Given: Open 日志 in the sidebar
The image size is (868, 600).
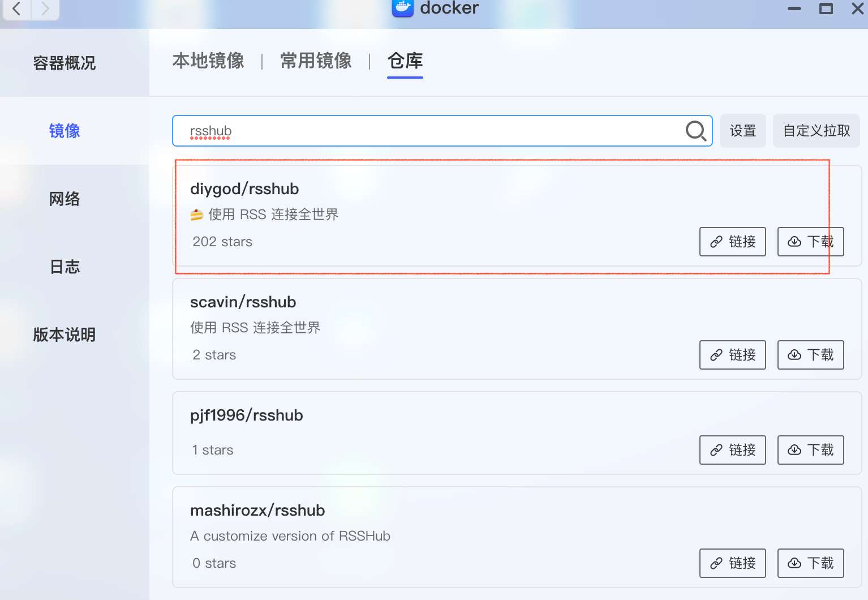Looking at the screenshot, I should pyautogui.click(x=65, y=267).
